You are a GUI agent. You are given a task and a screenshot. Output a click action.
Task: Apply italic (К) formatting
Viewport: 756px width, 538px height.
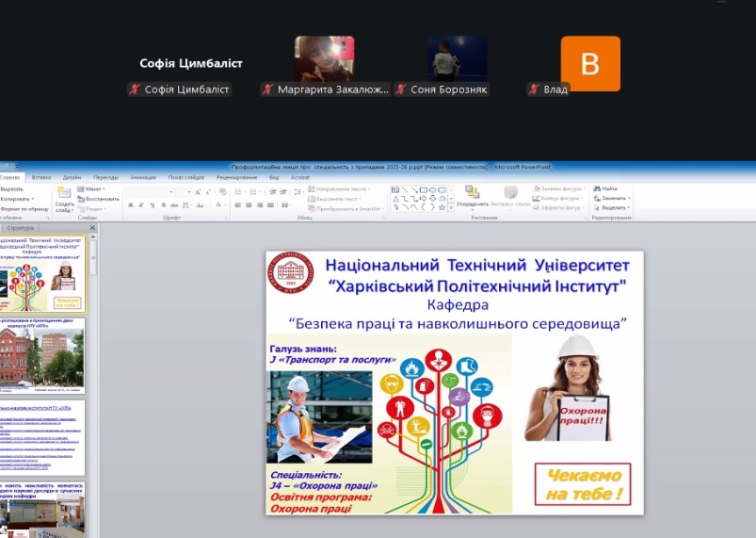141,205
